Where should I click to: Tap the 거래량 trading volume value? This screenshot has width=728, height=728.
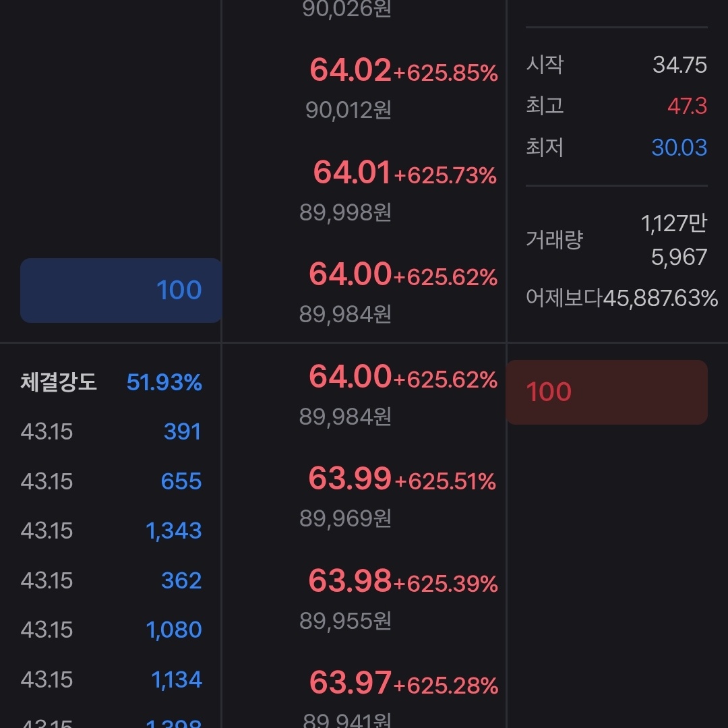coord(673,240)
